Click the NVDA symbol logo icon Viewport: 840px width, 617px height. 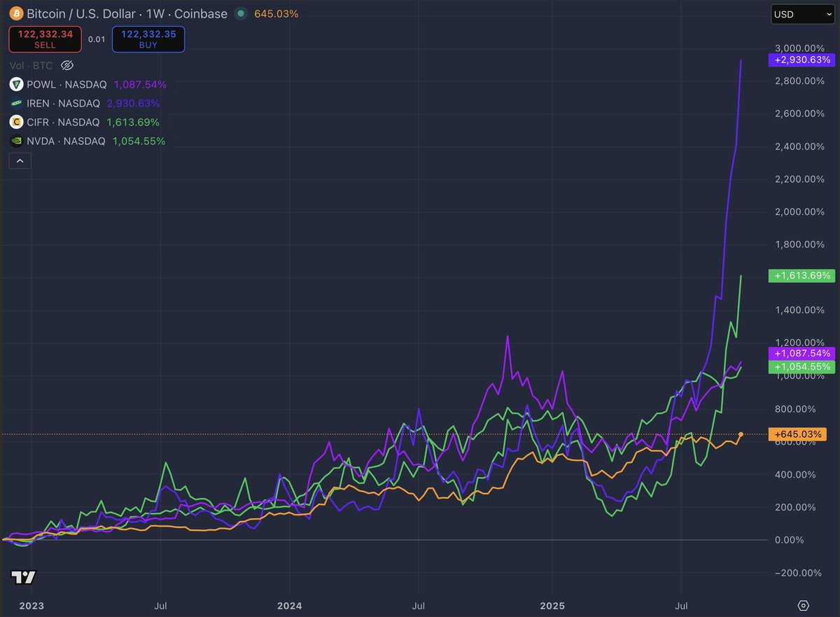coord(15,141)
